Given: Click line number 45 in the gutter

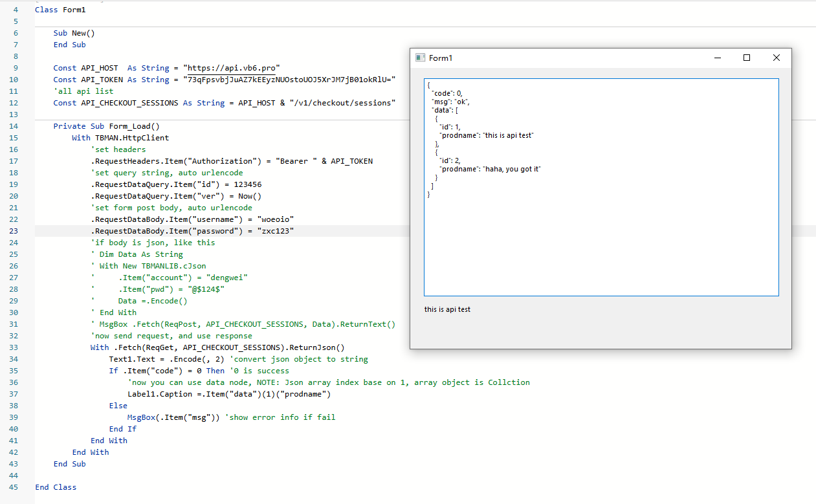Looking at the screenshot, I should click(14, 487).
